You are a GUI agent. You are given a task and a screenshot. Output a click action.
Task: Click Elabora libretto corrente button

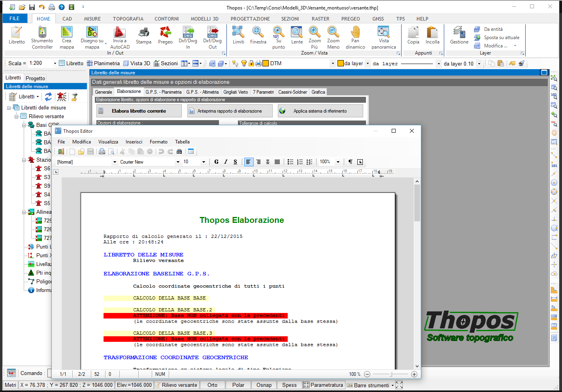click(x=139, y=111)
